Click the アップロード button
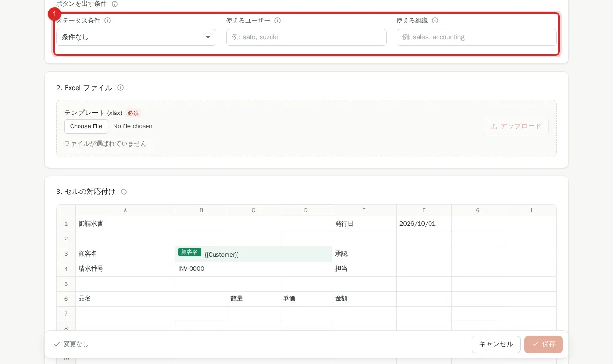613x364 pixels. [516, 126]
